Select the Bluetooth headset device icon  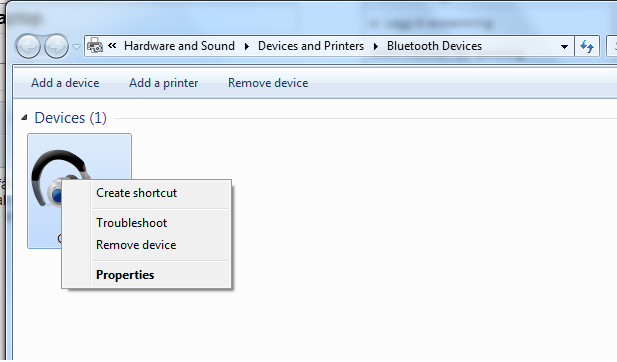pos(59,177)
